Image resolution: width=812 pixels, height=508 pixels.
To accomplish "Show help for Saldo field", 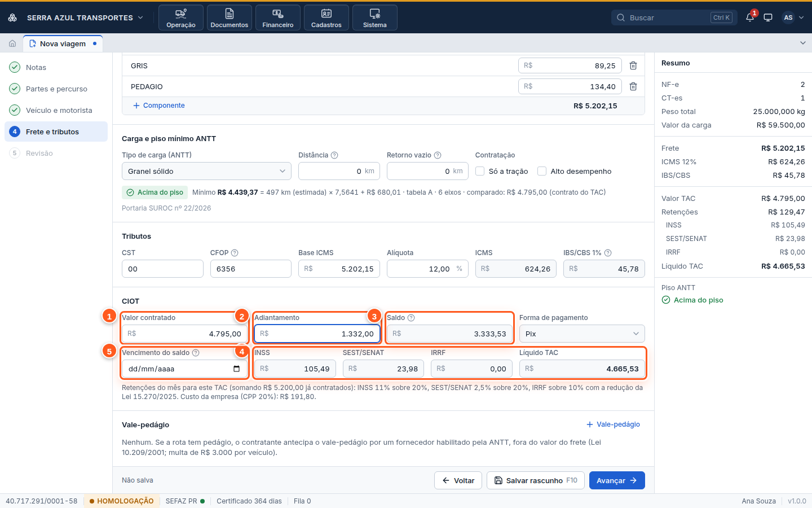I will coord(411,318).
